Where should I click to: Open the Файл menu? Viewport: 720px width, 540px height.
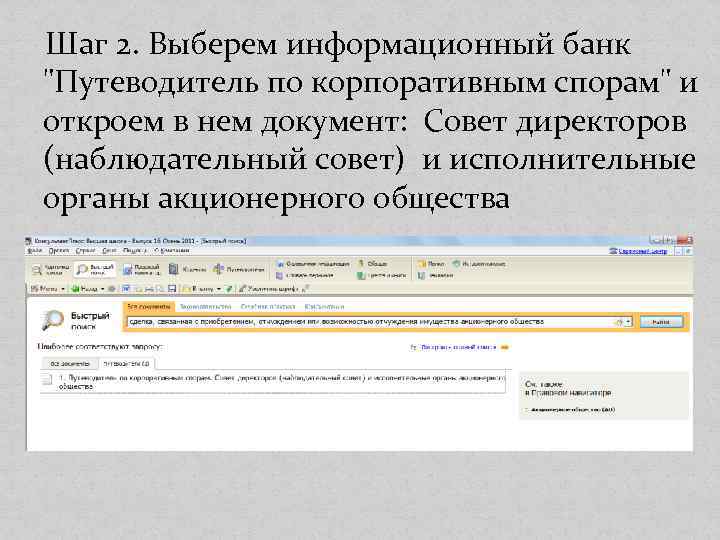coord(35,251)
